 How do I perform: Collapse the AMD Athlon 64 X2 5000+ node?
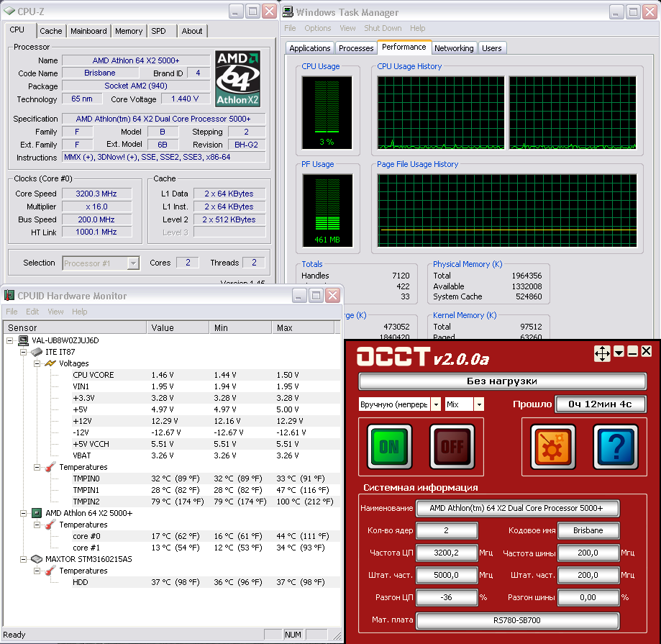pos(23,513)
